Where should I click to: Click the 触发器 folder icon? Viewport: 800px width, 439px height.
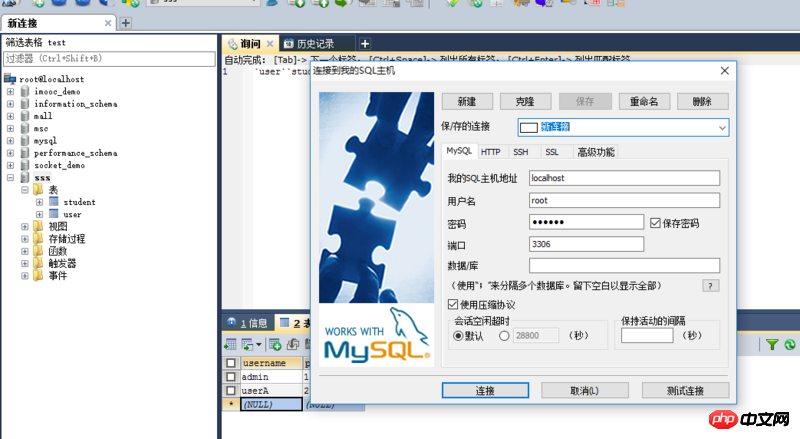click(38, 263)
